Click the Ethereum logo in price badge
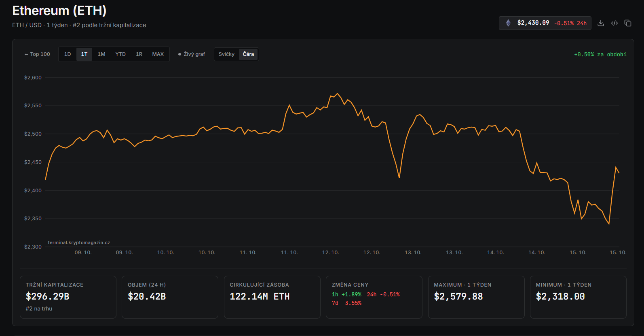This screenshot has width=644, height=336. [508, 23]
